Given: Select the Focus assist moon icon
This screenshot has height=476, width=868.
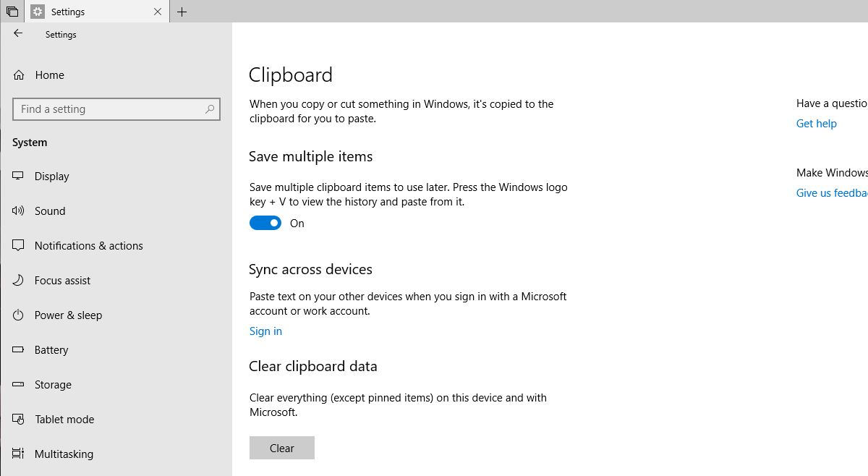Looking at the screenshot, I should tap(19, 280).
